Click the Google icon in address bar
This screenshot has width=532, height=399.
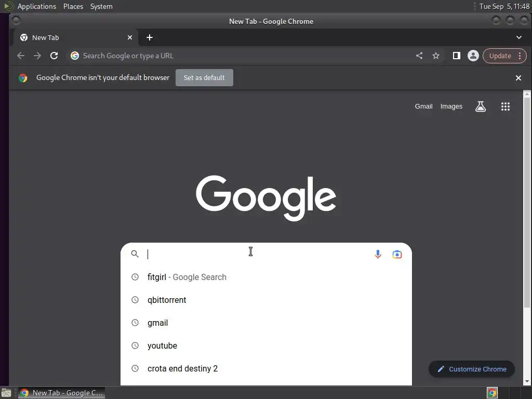[75, 56]
